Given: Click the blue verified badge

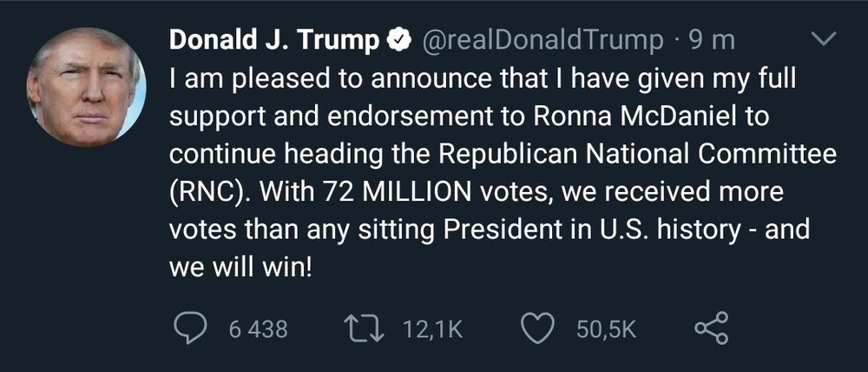Looking at the screenshot, I should click(398, 40).
